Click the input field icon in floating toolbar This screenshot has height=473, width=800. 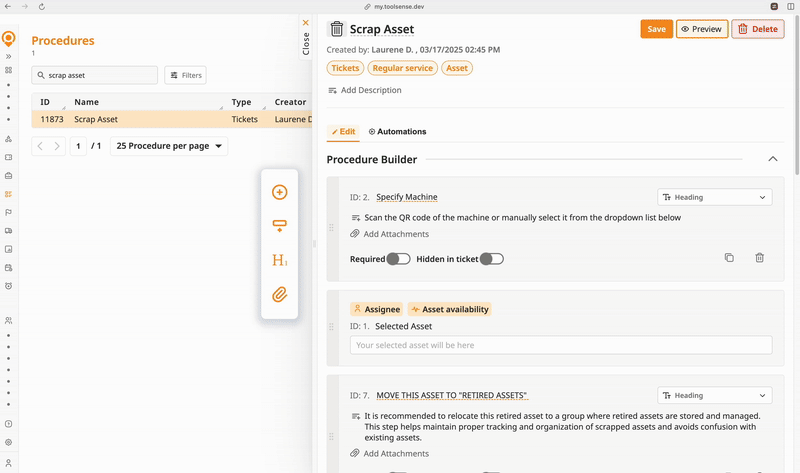coord(279,226)
